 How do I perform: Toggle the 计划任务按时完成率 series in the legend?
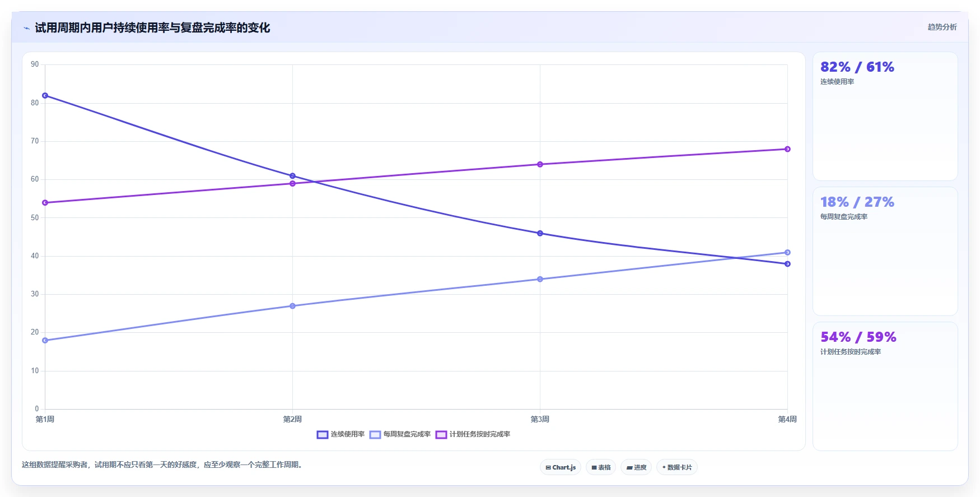pyautogui.click(x=473, y=434)
